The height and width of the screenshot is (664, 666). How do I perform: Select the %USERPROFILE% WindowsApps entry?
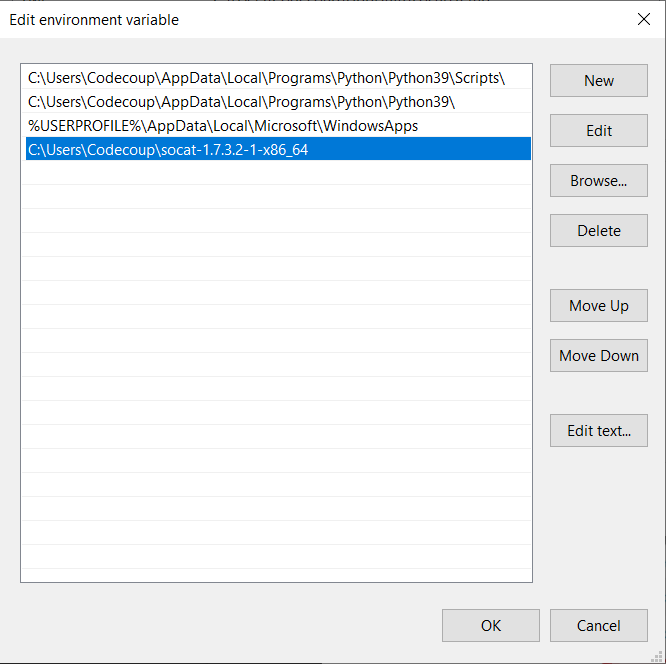223,126
